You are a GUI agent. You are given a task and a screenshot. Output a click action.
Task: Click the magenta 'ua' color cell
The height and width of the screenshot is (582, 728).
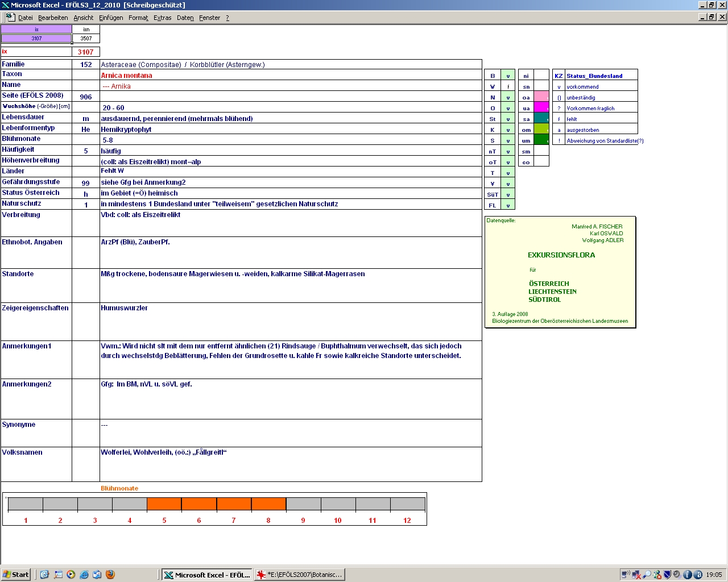[x=541, y=108]
